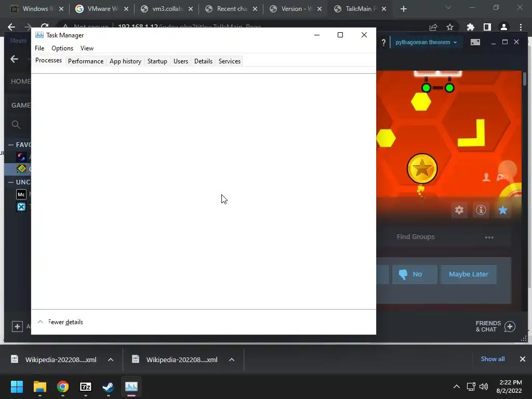Bookmark this page with the star icon

450,27
